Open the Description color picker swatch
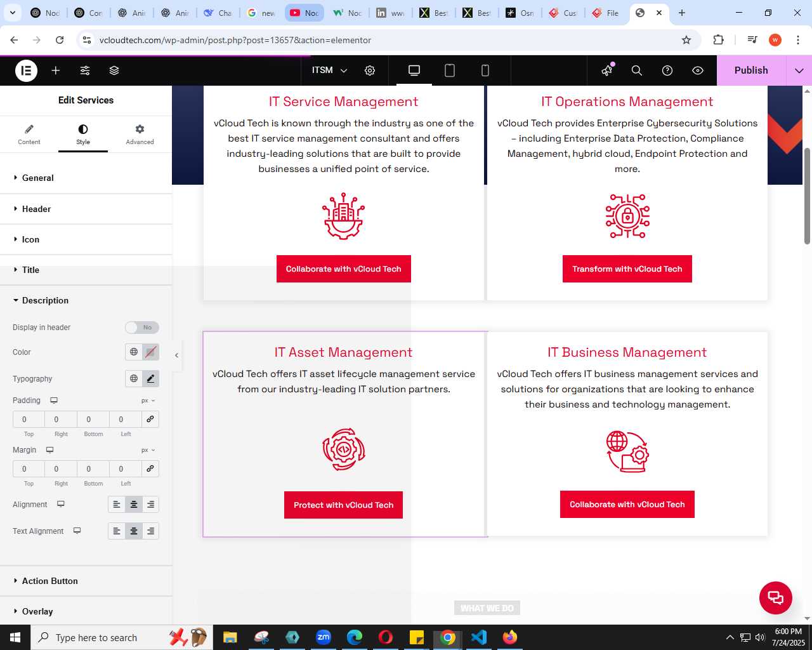Screen dimensions: 812x650 (150, 352)
